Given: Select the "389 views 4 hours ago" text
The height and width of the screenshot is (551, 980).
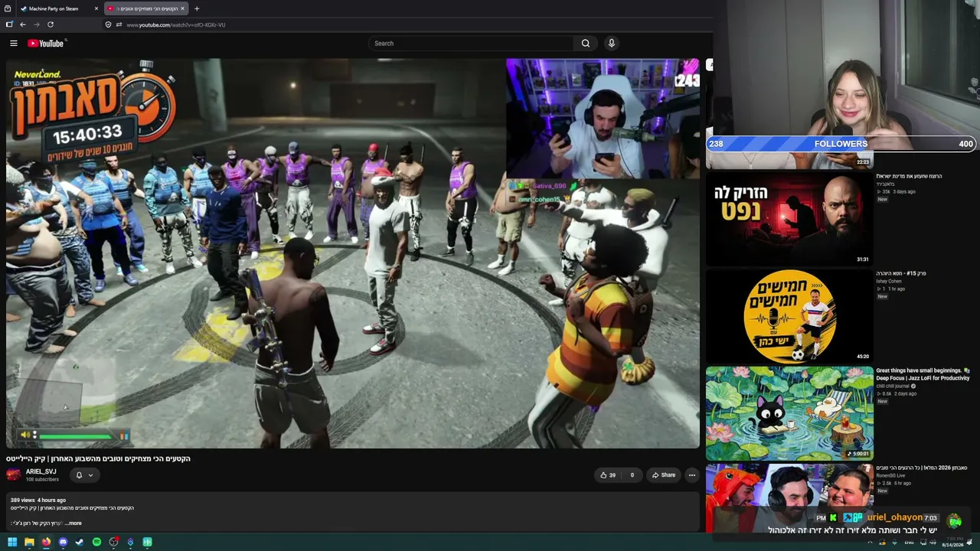Looking at the screenshot, I should pyautogui.click(x=38, y=500).
